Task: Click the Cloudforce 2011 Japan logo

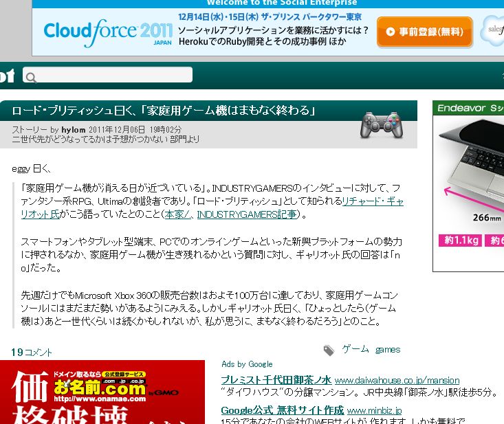Action: (108, 33)
